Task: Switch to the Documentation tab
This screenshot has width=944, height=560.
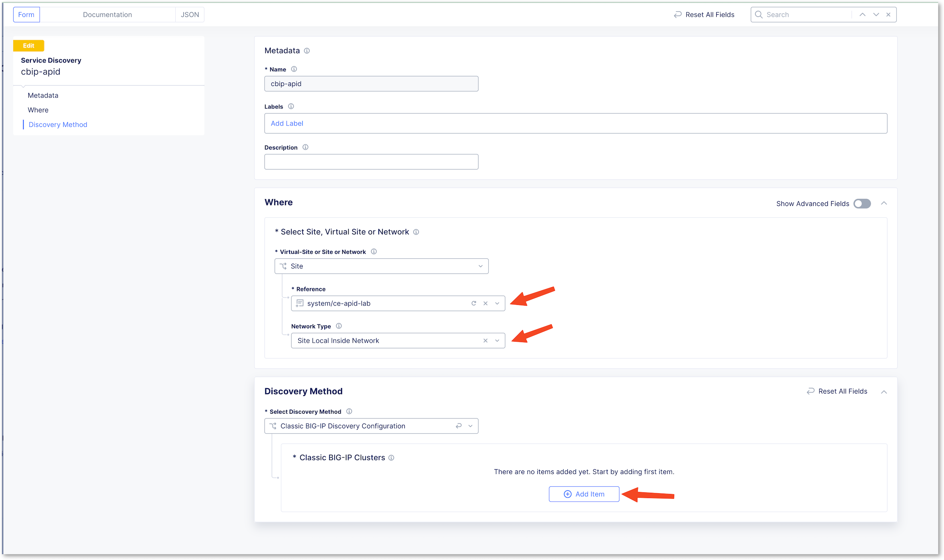Action: click(107, 14)
